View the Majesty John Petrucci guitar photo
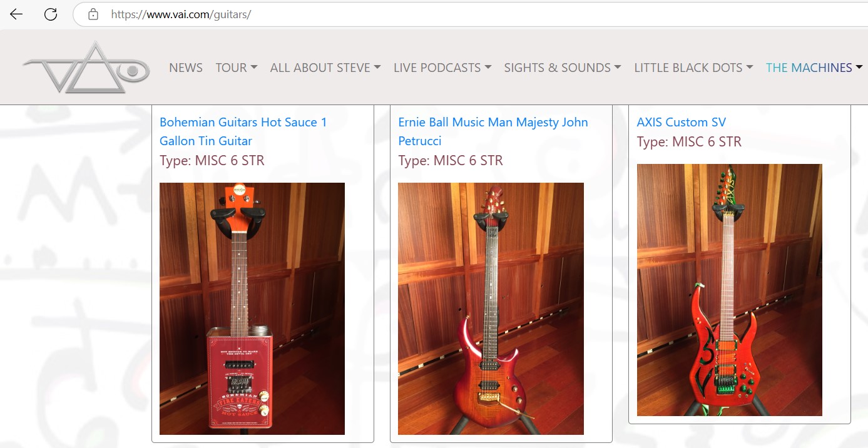The width and height of the screenshot is (868, 448). 491,308
